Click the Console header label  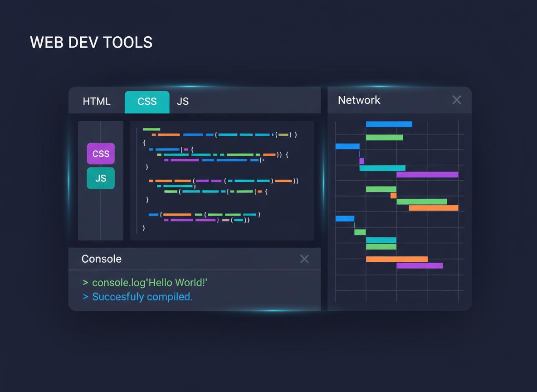[x=102, y=259]
